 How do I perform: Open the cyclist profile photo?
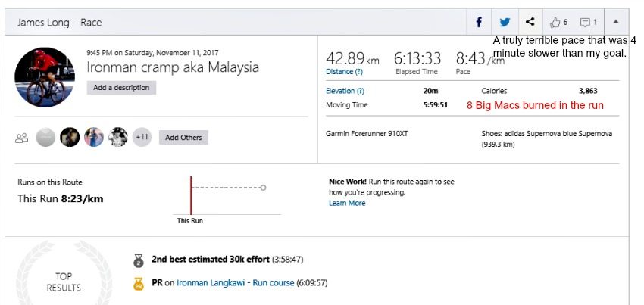[x=45, y=76]
